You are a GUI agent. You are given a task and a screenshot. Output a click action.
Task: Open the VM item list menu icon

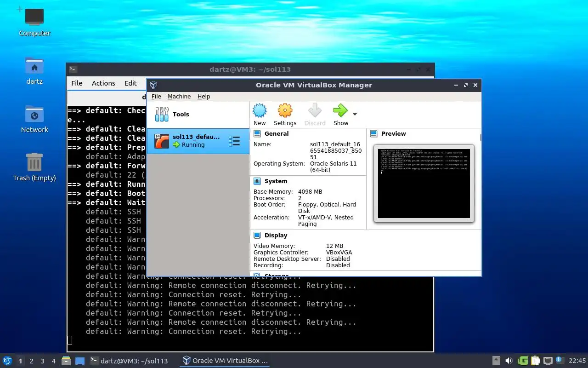(234, 141)
